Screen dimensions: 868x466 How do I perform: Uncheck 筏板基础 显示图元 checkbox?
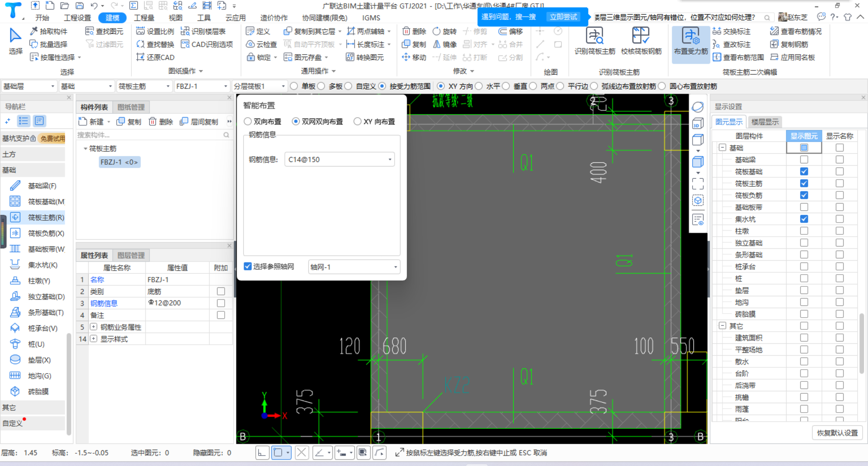click(x=804, y=171)
